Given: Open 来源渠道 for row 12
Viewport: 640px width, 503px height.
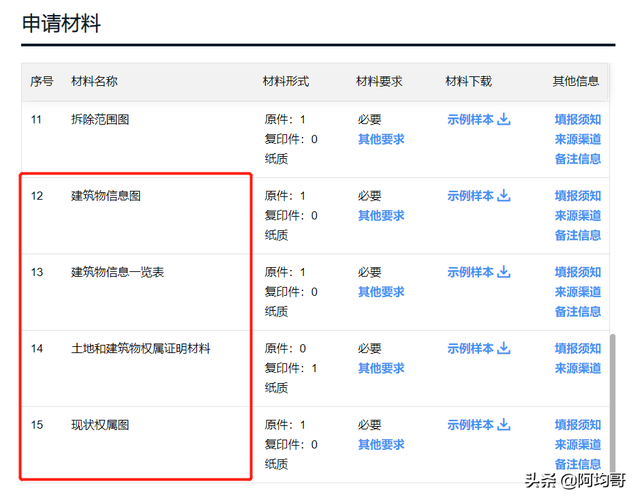Looking at the screenshot, I should pos(578,216).
